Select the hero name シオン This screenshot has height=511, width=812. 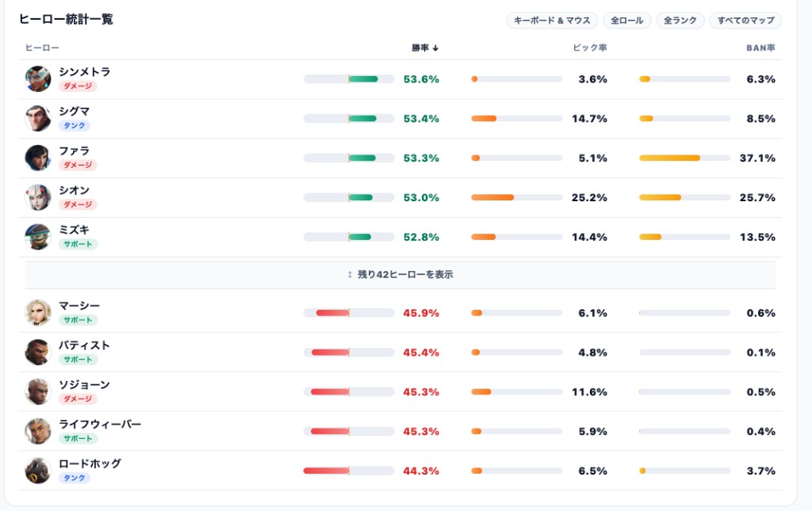pyautogui.click(x=74, y=190)
